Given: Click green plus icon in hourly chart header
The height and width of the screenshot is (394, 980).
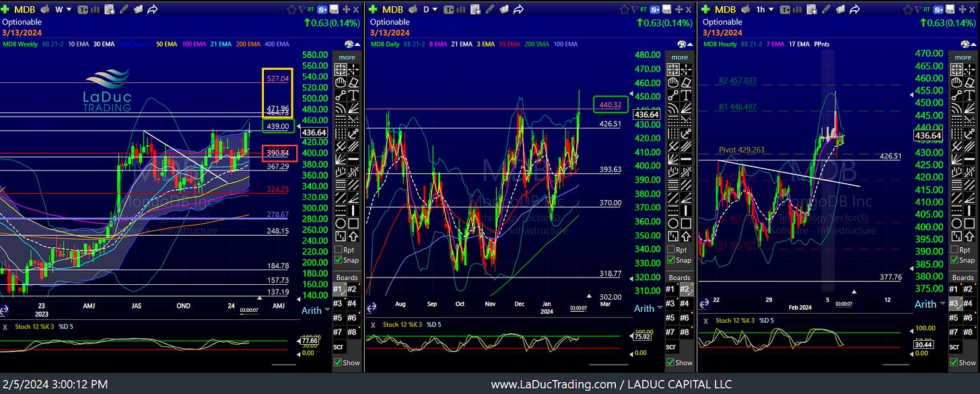Looking at the screenshot, I should 705,9.
